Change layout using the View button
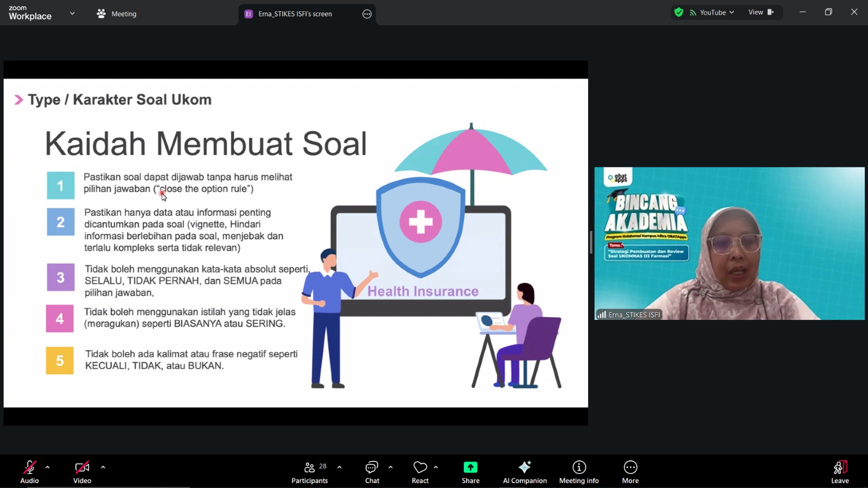This screenshot has height=488, width=868. click(x=761, y=12)
